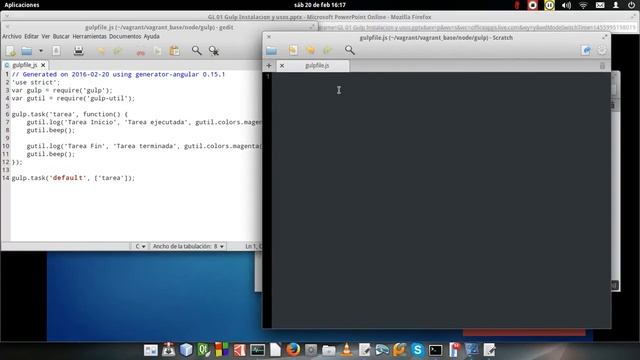The image size is (640, 360).
Task: Click inside the dark Scratch editor text area
Action: [x=441, y=200]
